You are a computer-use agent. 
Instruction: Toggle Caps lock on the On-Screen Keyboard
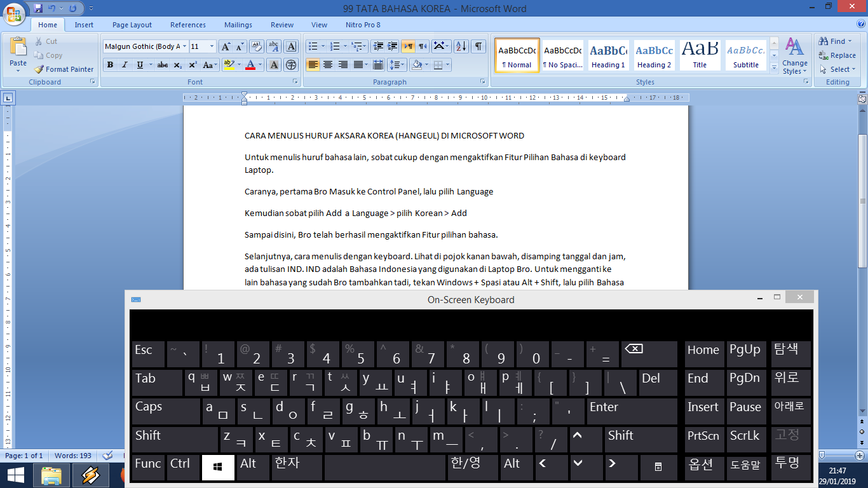tap(166, 411)
